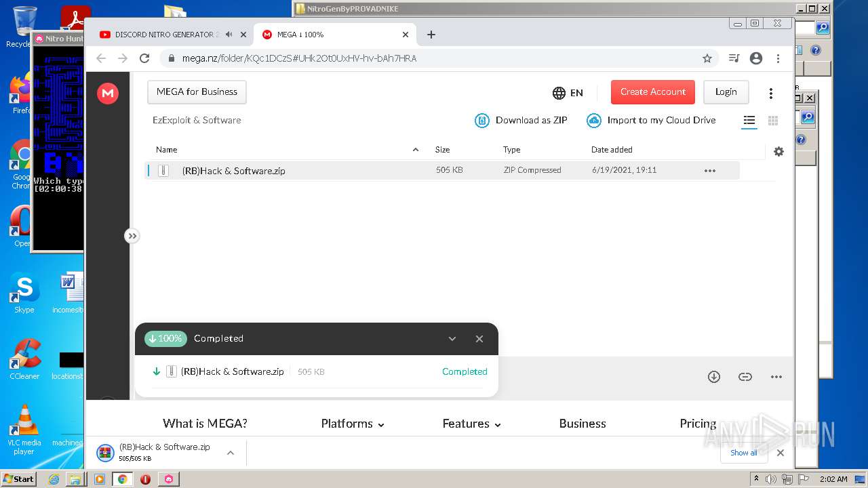Image resolution: width=868 pixels, height=488 pixels.
Task: Close the transfer Completed panel
Action: (x=479, y=339)
